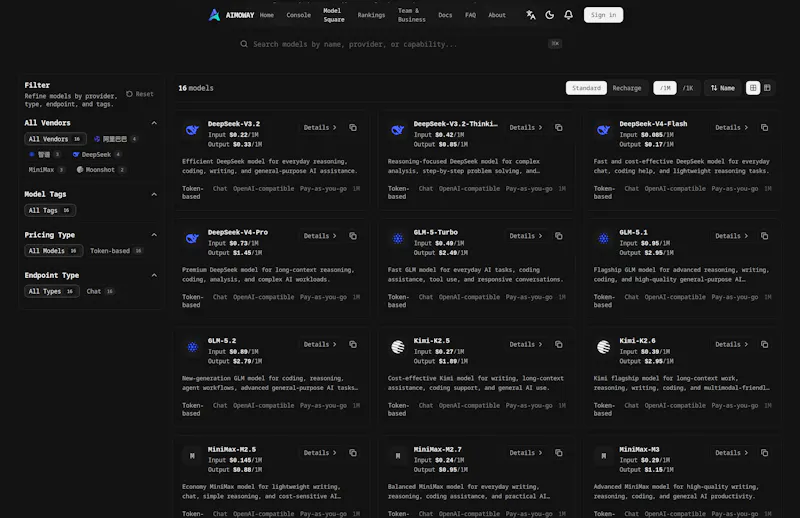800x518 pixels.
Task: Copy DeepSeek-V4-Pro model name
Action: pos(353,236)
